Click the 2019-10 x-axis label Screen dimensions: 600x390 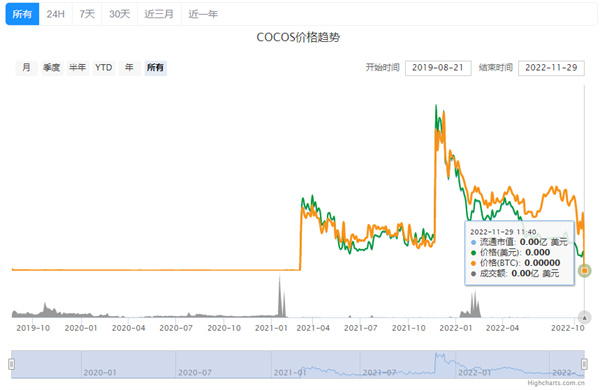[33, 328]
